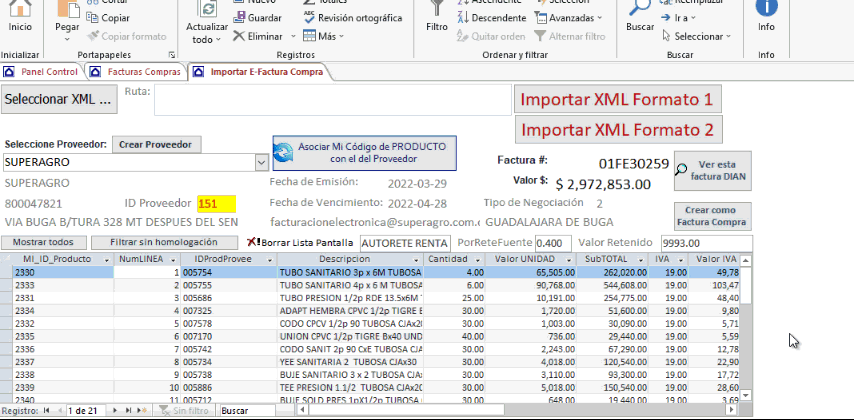Open the Eliminar dropdown arrow

pos(290,37)
